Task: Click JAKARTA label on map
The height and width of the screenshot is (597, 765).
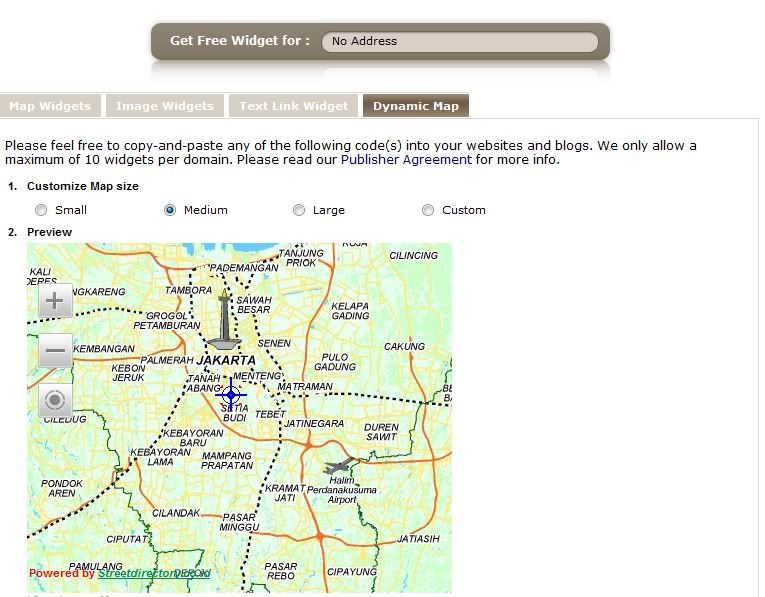Action: click(226, 360)
